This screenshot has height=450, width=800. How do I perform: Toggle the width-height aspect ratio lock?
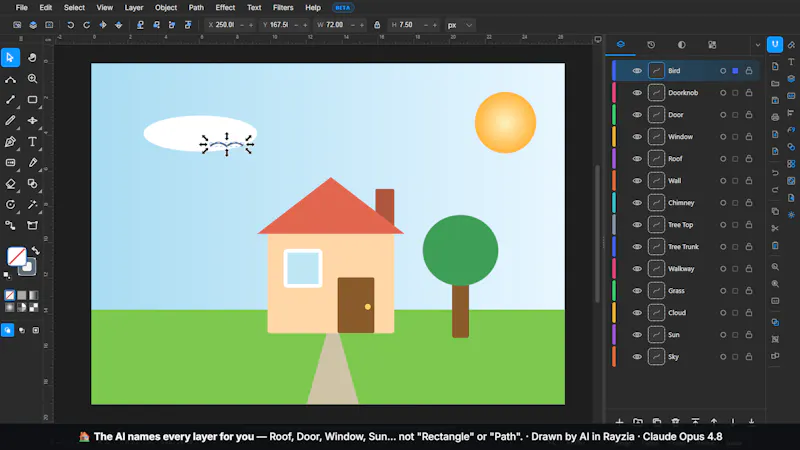pyautogui.click(x=377, y=25)
